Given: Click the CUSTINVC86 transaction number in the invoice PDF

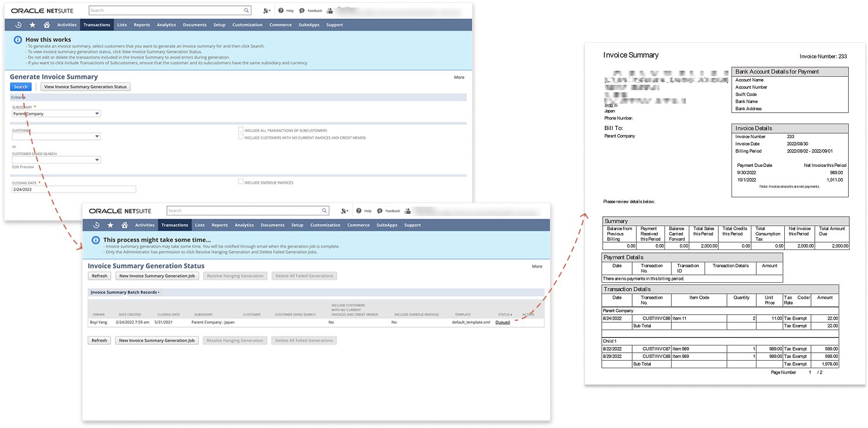Looking at the screenshot, I should (x=656, y=318).
